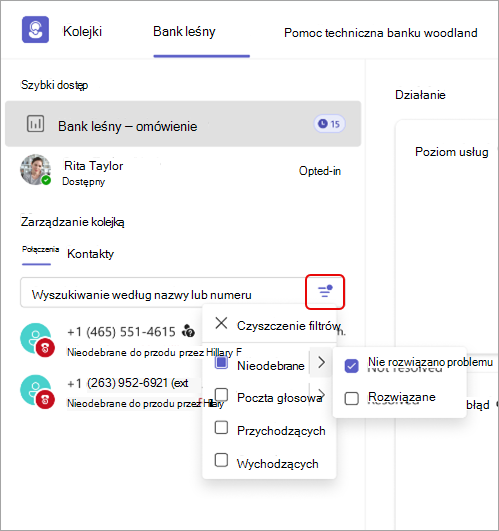Click the X icon to clear filters
499x531 pixels.
(x=221, y=323)
